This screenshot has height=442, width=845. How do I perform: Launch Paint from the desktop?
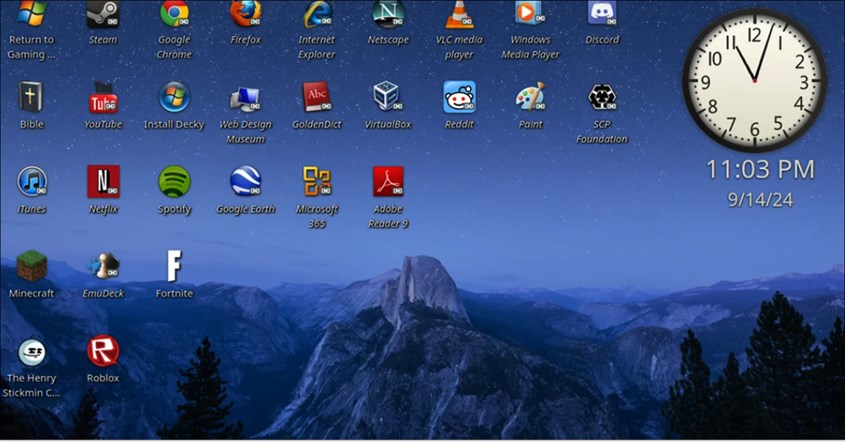tap(530, 97)
